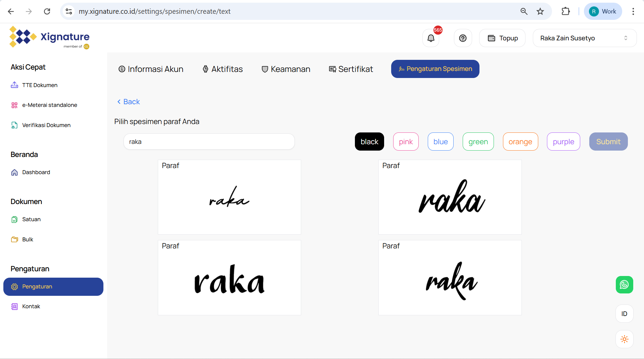
Task: Switch language with ID button
Action: (x=624, y=314)
